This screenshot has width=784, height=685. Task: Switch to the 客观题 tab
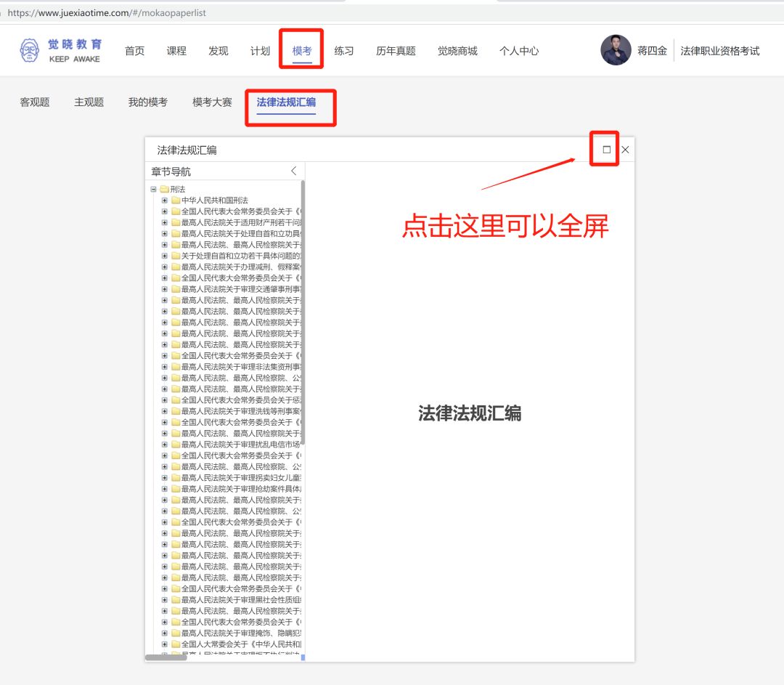[x=33, y=103]
